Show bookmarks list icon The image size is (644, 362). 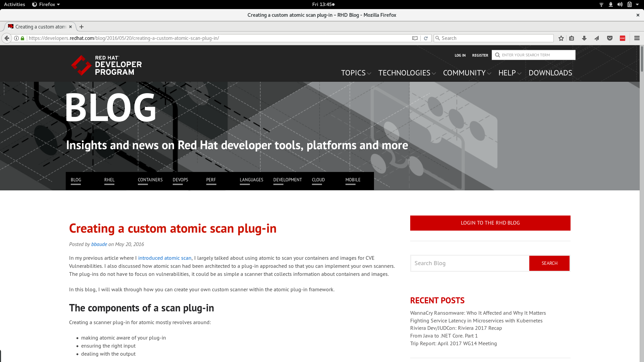coord(572,38)
